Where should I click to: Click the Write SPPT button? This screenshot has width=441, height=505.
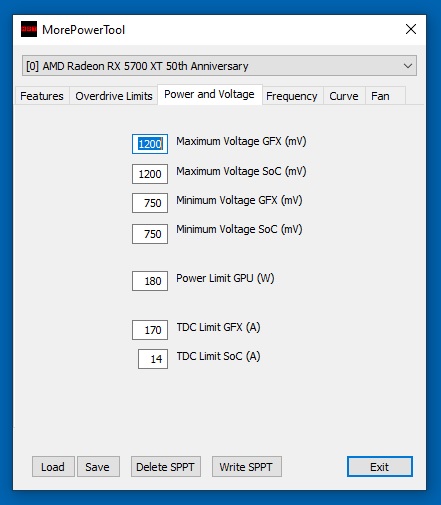pos(247,467)
